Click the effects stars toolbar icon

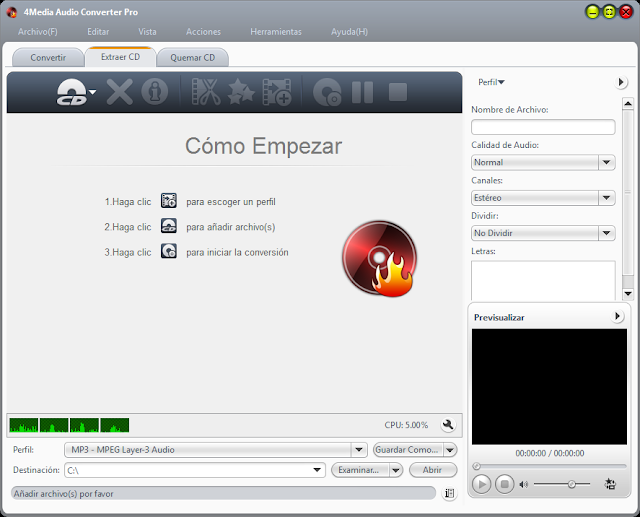click(241, 92)
